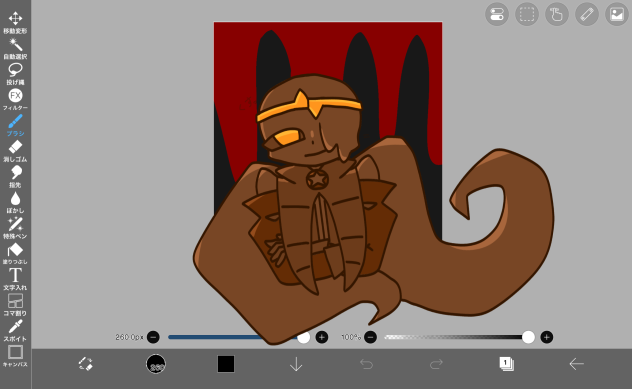Select the Magic Wand (自動選択) tool

(x=15, y=49)
